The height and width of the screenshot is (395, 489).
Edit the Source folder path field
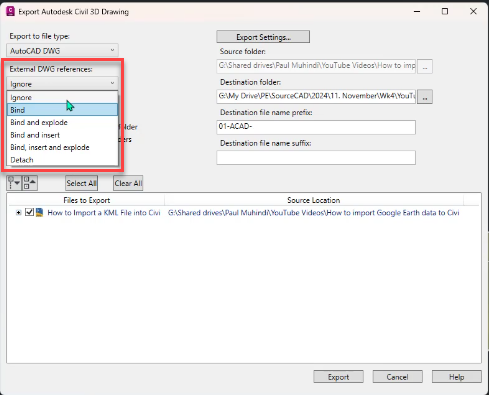tap(316, 66)
